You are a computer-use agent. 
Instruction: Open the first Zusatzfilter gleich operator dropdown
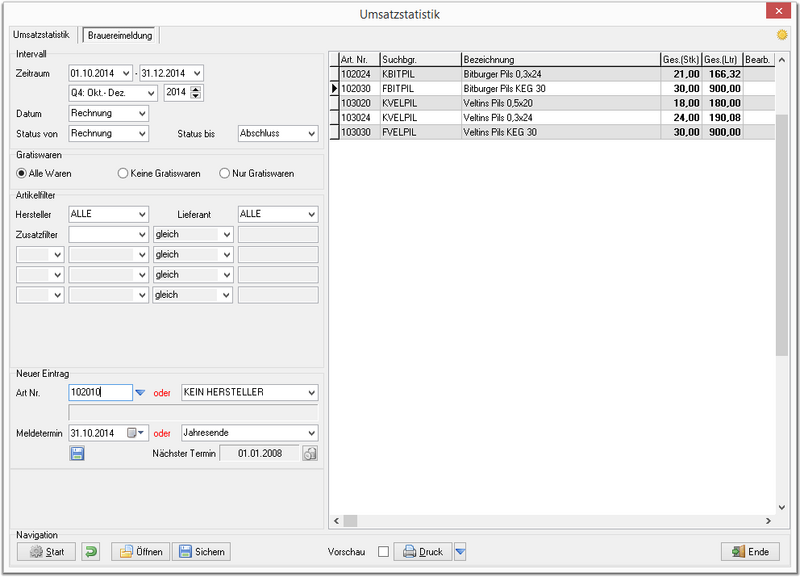tap(227, 235)
